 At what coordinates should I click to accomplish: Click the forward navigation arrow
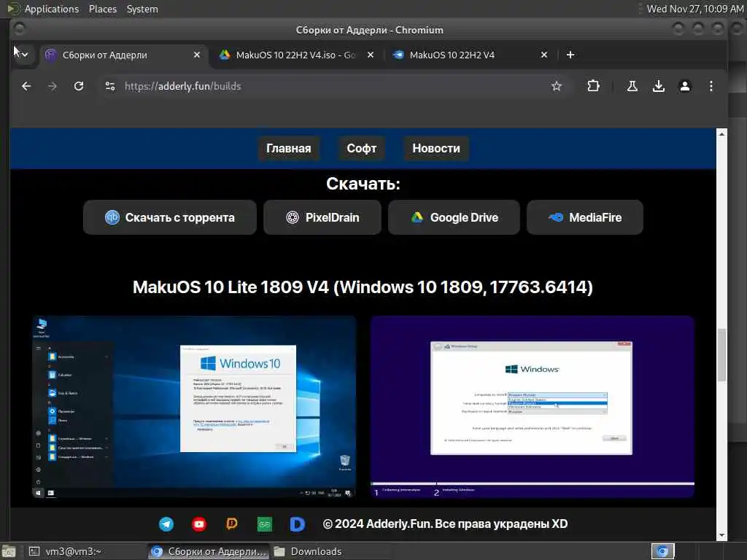[53, 86]
